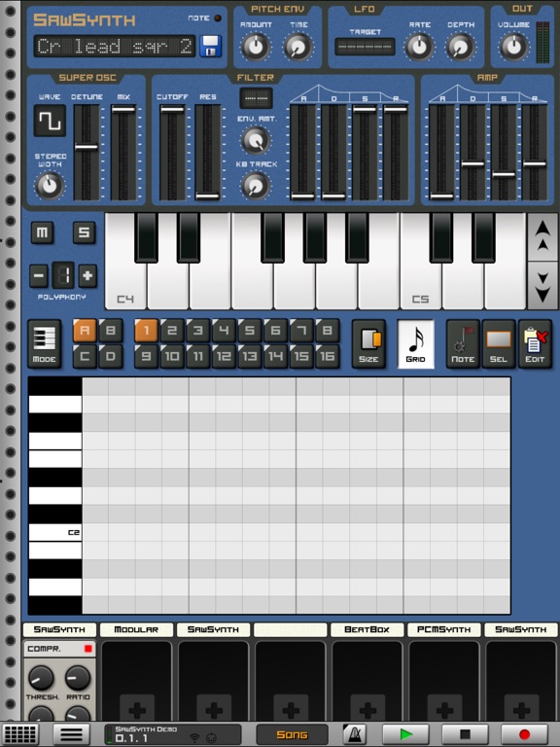This screenshot has width=560, height=747.
Task: Open the LFO Target selector
Action: click(x=365, y=47)
